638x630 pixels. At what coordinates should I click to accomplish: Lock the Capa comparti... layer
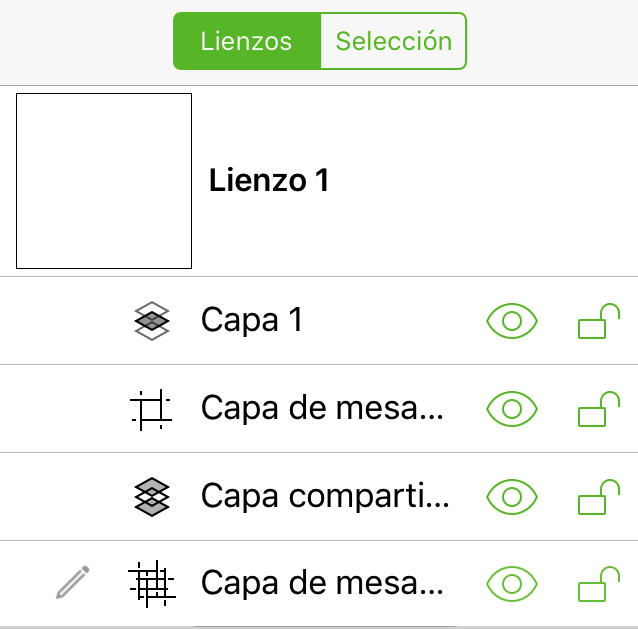click(599, 497)
